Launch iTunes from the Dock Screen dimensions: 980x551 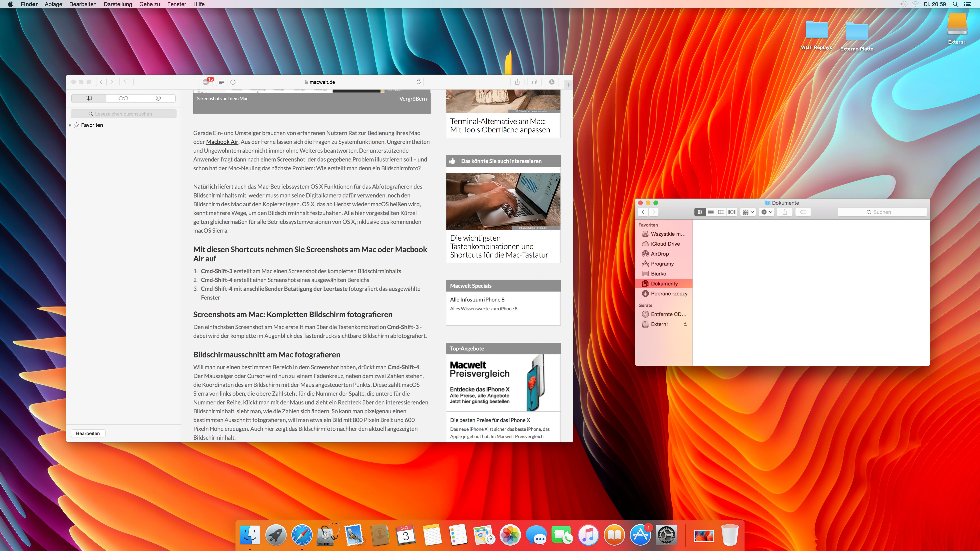click(588, 535)
